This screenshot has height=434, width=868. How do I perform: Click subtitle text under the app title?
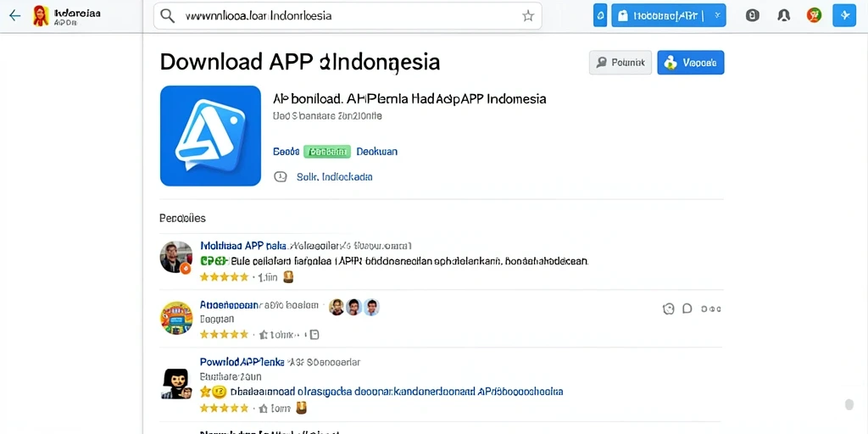[328, 116]
